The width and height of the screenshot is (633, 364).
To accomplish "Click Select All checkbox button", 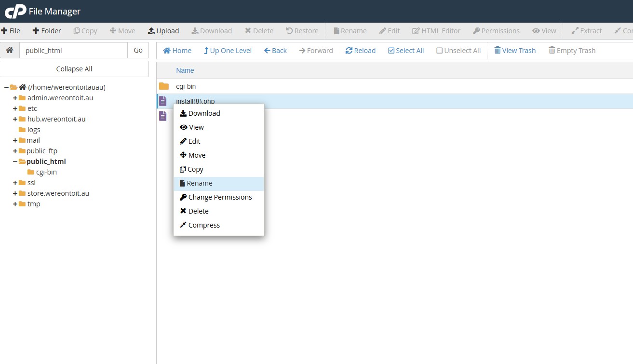I will click(406, 51).
